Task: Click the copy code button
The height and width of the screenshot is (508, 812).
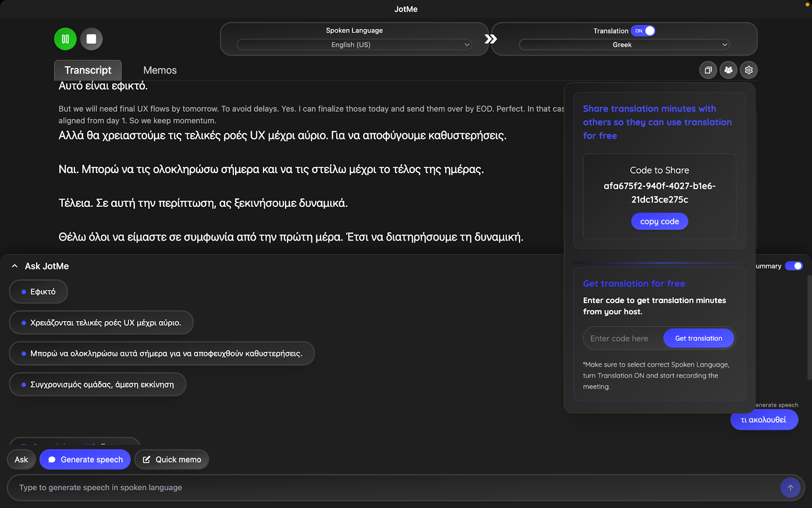Action: pyautogui.click(x=659, y=221)
